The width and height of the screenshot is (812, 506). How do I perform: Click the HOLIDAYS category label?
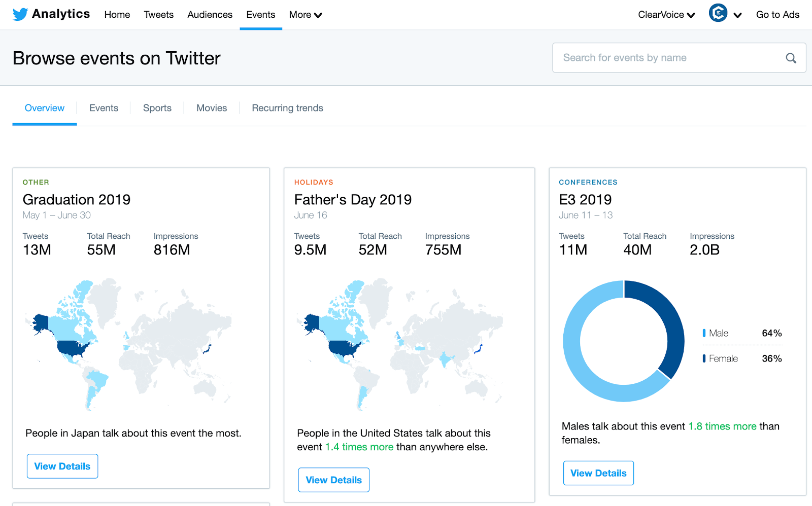coord(314,182)
